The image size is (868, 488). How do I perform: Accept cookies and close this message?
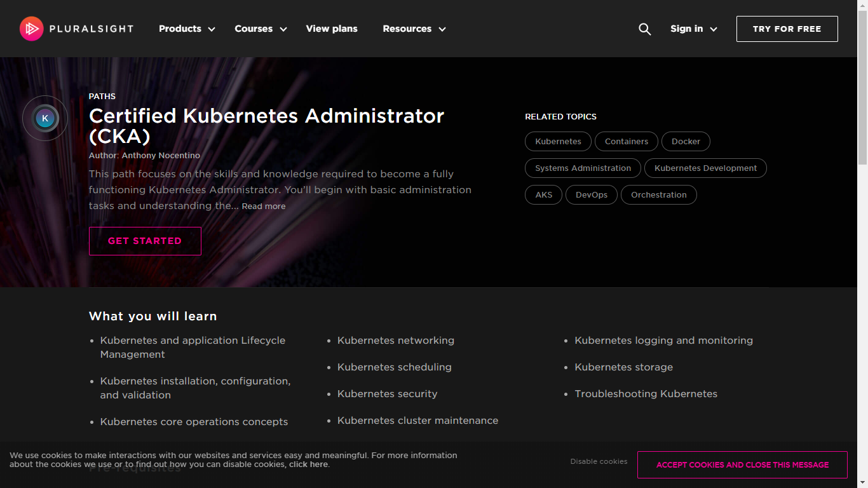pos(742,464)
